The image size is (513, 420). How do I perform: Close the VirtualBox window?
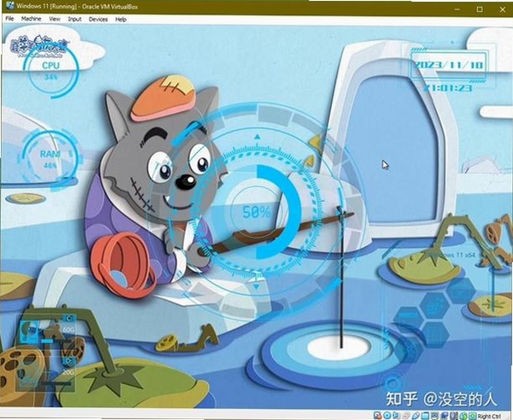coord(503,9)
